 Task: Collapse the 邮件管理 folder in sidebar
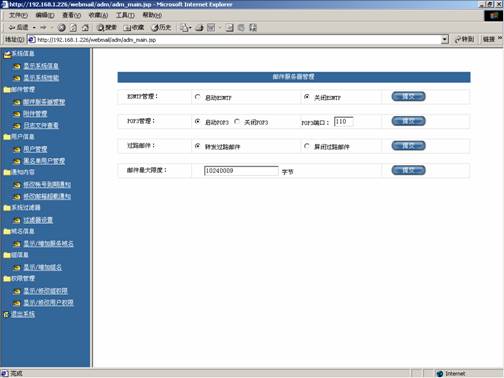click(7, 90)
